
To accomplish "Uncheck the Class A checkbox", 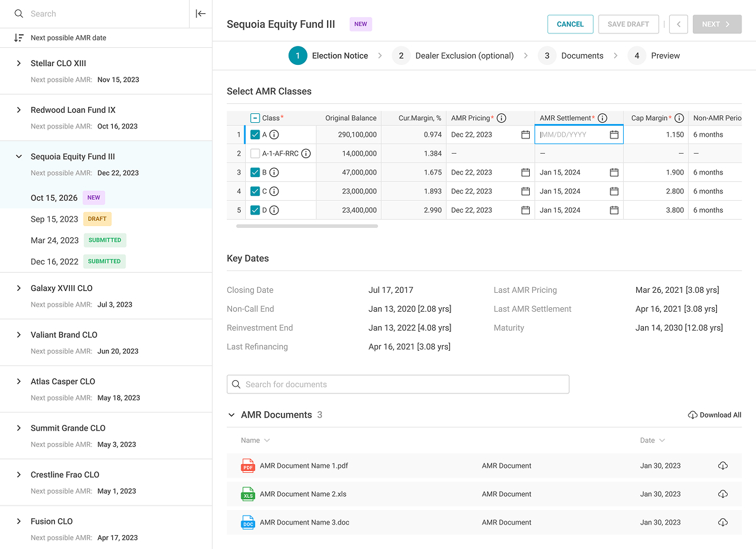I will pos(255,135).
